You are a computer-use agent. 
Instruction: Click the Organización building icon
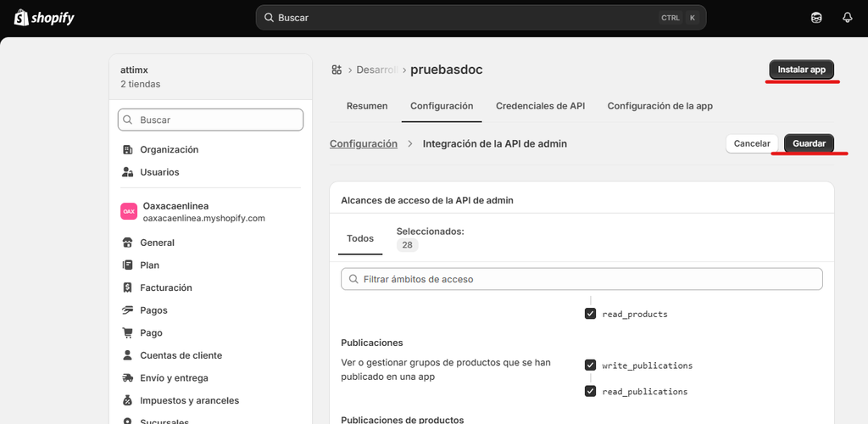[127, 149]
